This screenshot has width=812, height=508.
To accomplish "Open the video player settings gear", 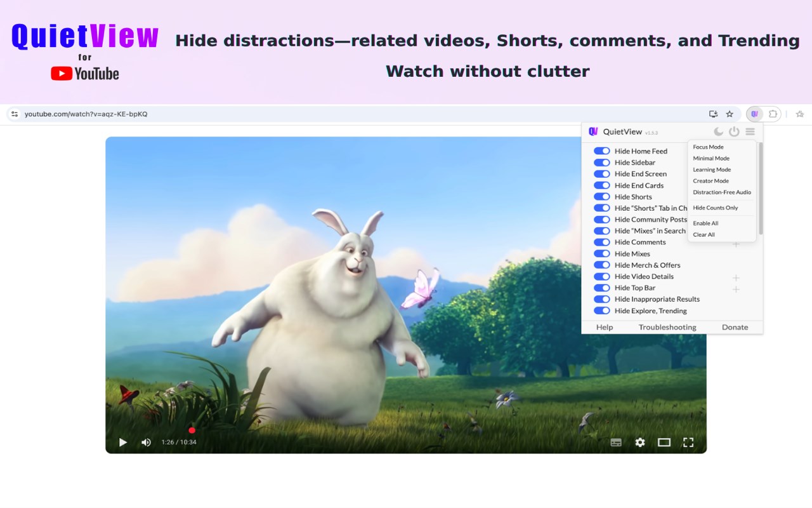I will [640, 443].
